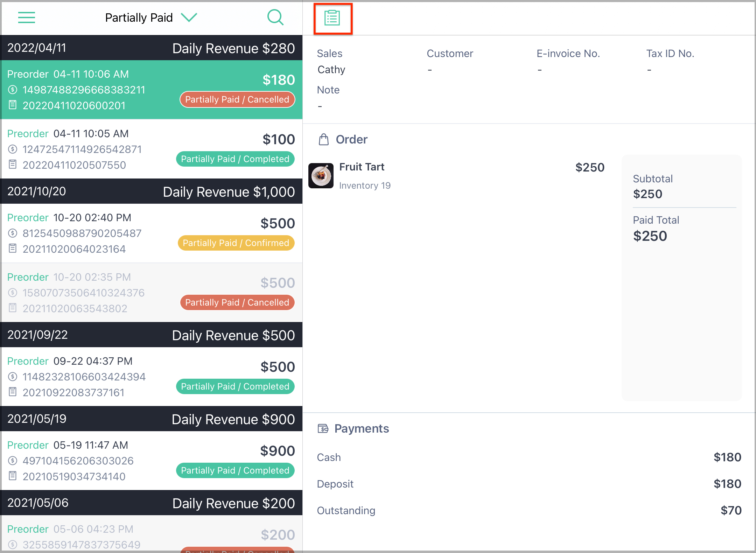Image resolution: width=756 pixels, height=553 pixels.
Task: Click payment number 1498748829668383211
Action: [84, 90]
